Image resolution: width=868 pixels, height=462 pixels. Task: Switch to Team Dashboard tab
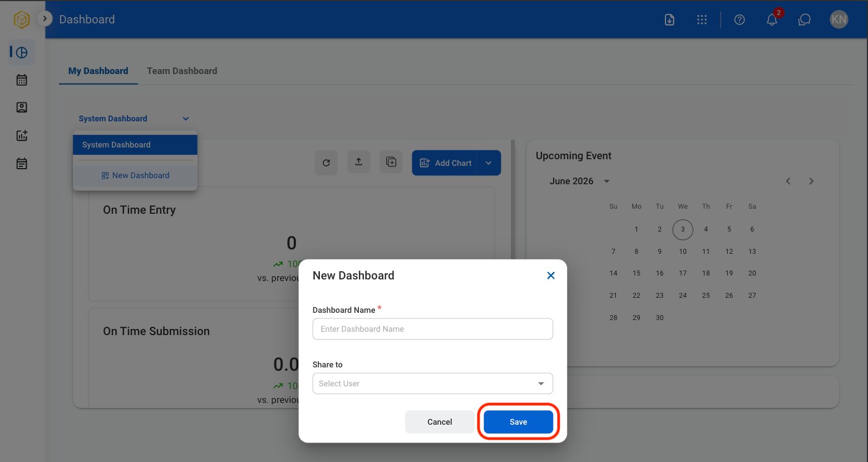click(182, 71)
